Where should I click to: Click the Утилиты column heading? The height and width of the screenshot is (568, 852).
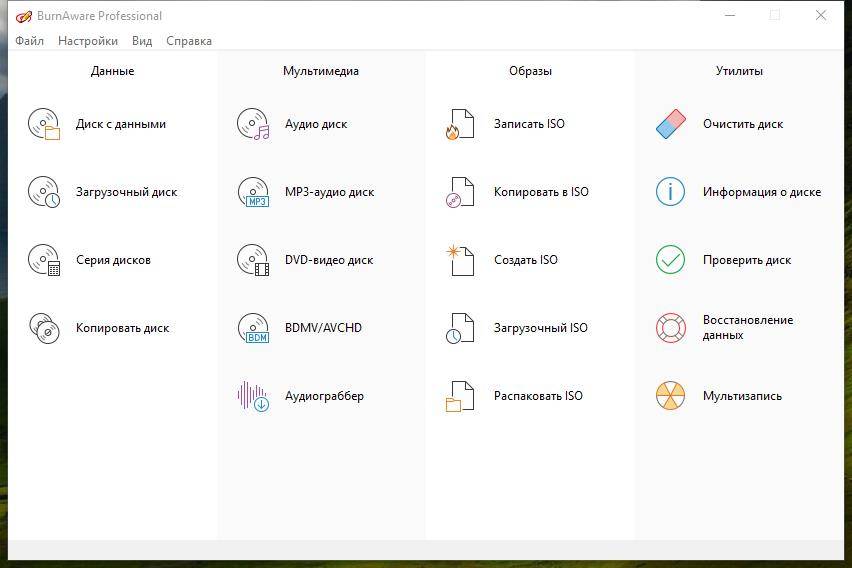(x=739, y=71)
